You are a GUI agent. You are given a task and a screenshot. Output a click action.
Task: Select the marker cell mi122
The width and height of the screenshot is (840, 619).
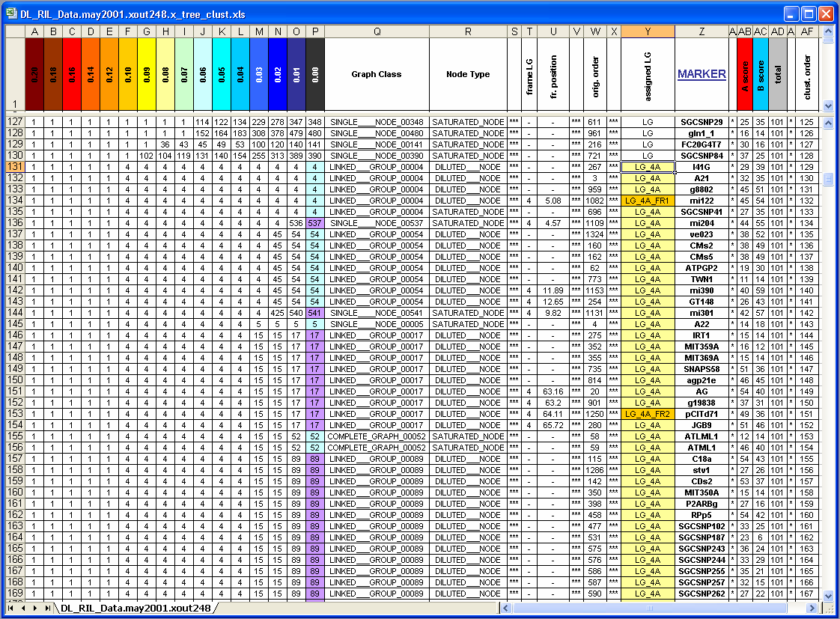point(701,201)
